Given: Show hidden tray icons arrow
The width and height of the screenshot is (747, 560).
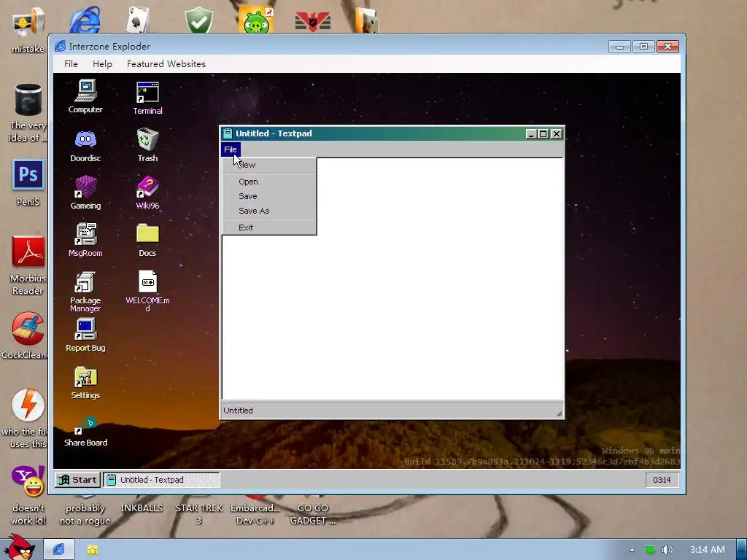Looking at the screenshot, I should click(x=632, y=550).
